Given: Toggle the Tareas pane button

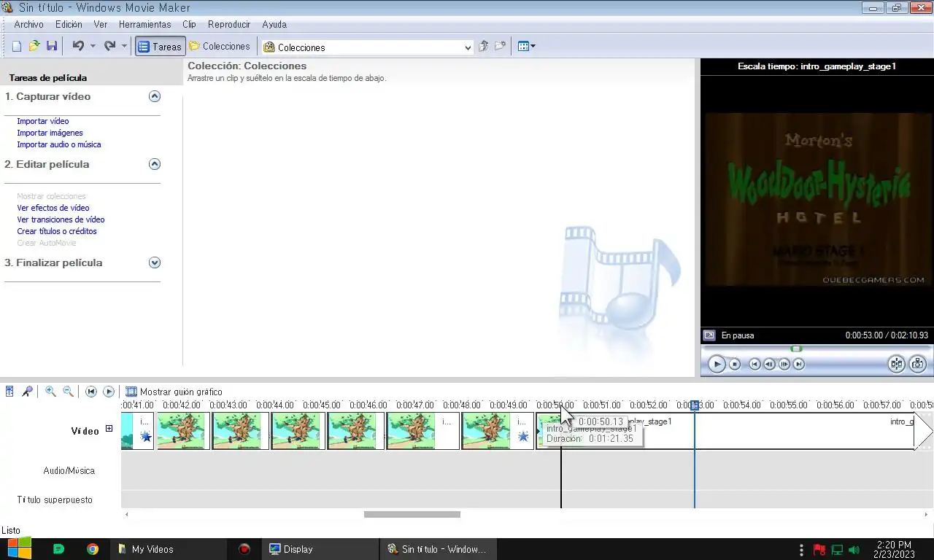Looking at the screenshot, I should pyautogui.click(x=160, y=46).
